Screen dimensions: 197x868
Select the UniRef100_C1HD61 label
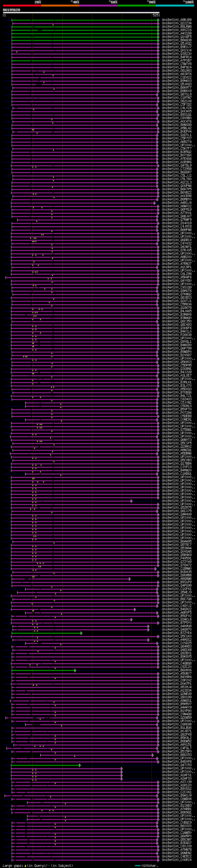[177, 474]
